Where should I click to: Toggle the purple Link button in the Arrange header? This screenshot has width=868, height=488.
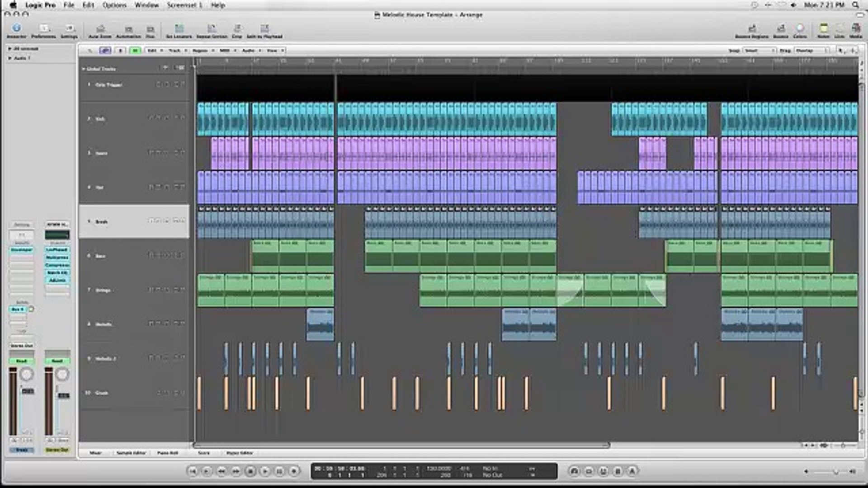coord(105,51)
